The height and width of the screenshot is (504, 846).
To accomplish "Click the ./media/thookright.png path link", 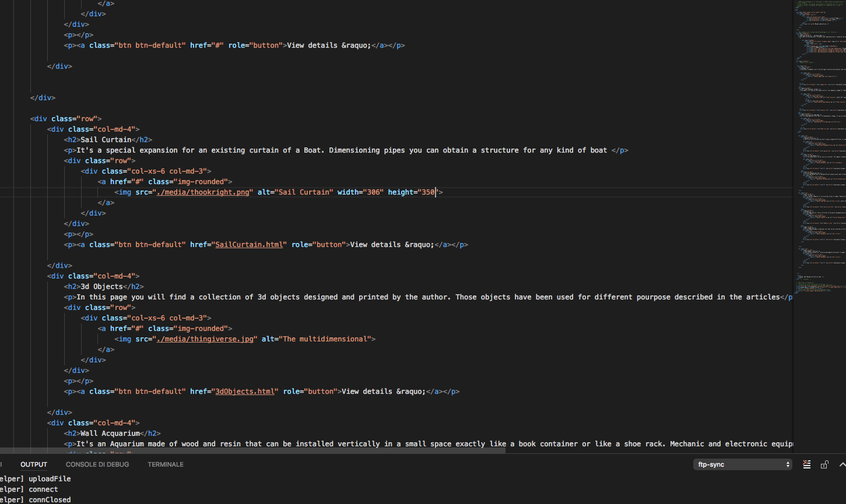I will coord(203,192).
